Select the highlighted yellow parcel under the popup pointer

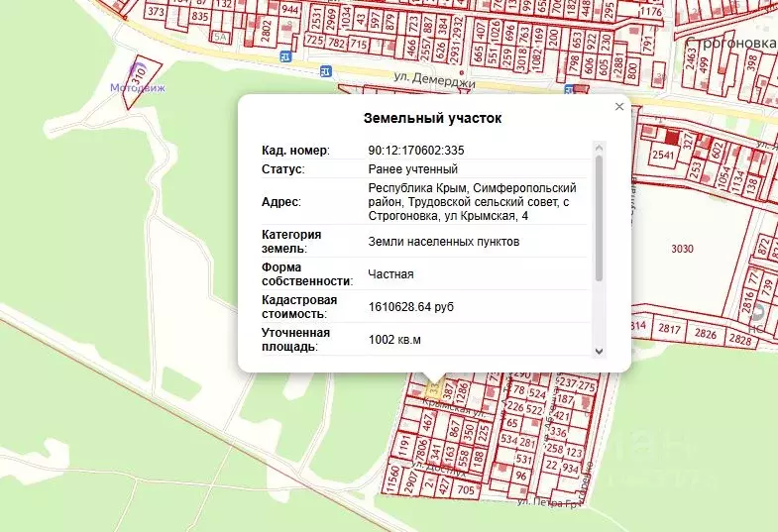[x=434, y=389]
